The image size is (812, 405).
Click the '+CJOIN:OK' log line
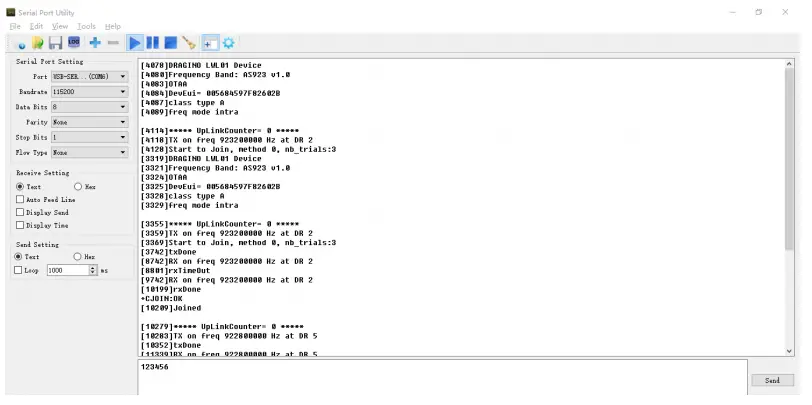162,299
